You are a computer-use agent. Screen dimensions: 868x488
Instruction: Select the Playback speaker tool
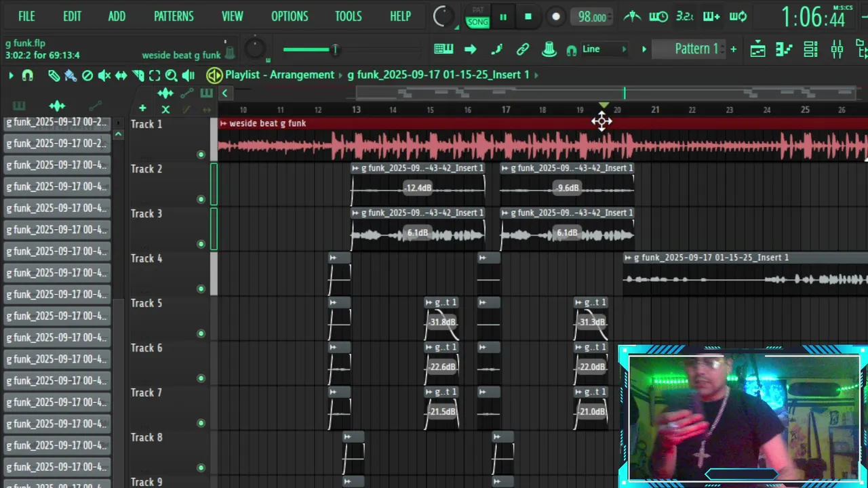189,75
